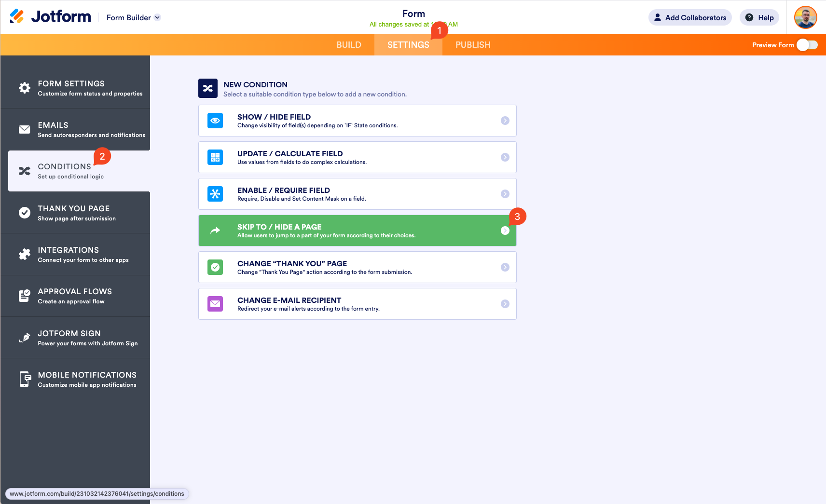Choose the Change E-mail Recipient condition

(x=358, y=304)
